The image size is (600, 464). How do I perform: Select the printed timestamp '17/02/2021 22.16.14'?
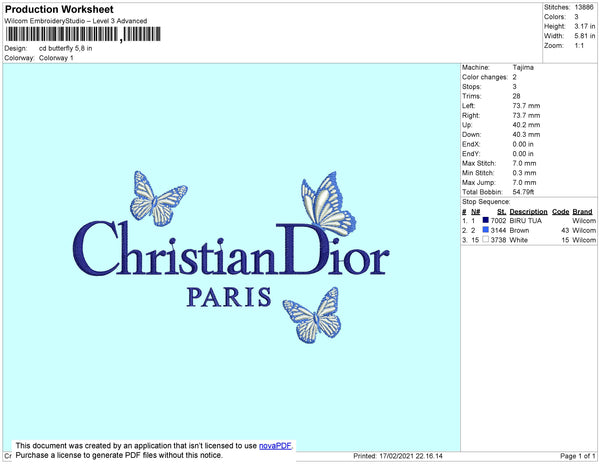click(x=411, y=456)
